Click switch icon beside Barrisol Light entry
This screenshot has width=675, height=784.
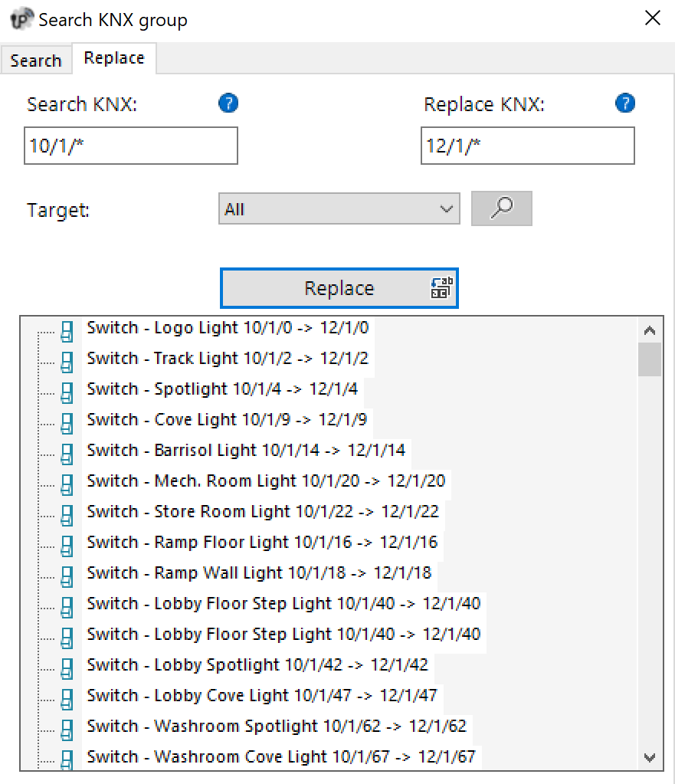(x=67, y=452)
